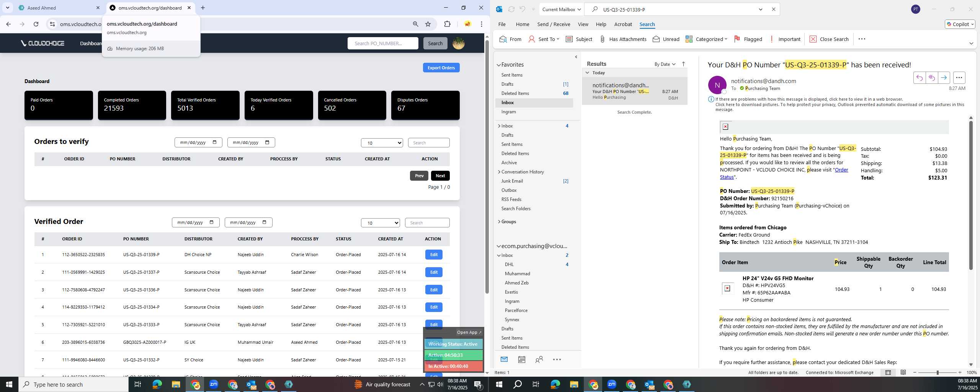This screenshot has width=980, height=392.
Task: Click Reply arrow icon in email
Action: click(919, 78)
